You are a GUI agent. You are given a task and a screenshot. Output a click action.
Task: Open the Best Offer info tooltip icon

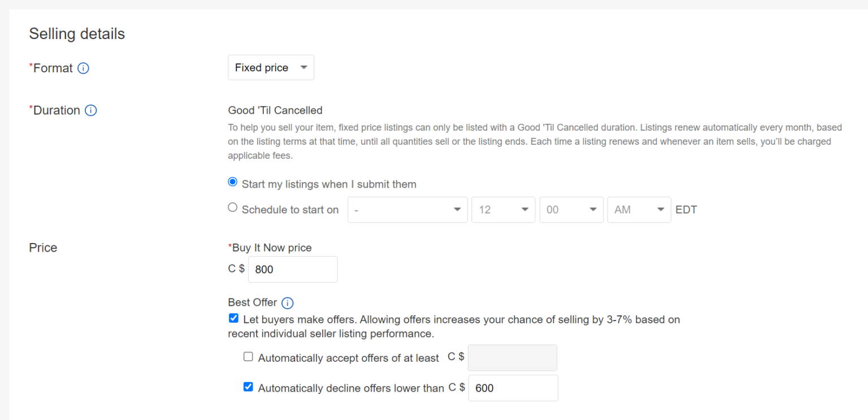[x=288, y=303]
